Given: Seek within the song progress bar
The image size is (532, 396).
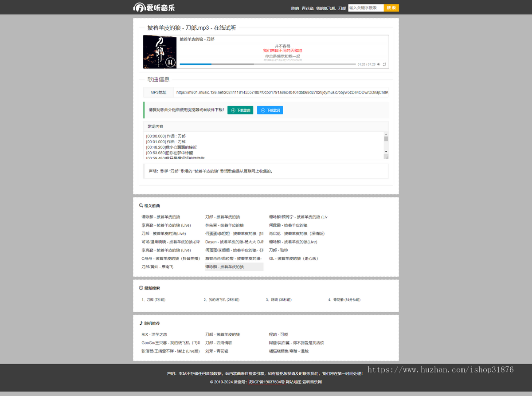Looking at the screenshot, I should coord(268,64).
